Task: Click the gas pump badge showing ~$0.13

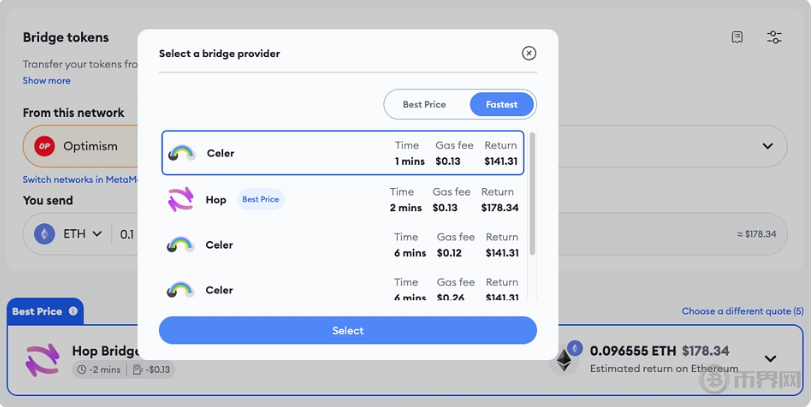Action: (x=151, y=370)
